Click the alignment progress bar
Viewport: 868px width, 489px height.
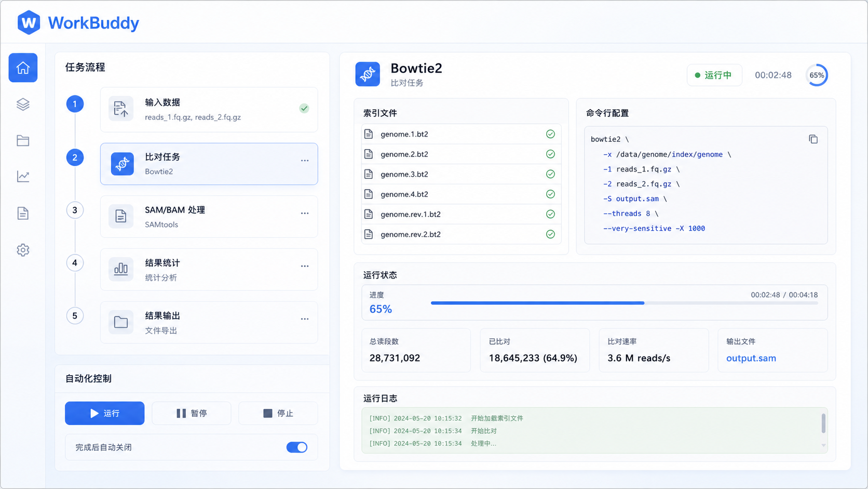point(624,303)
